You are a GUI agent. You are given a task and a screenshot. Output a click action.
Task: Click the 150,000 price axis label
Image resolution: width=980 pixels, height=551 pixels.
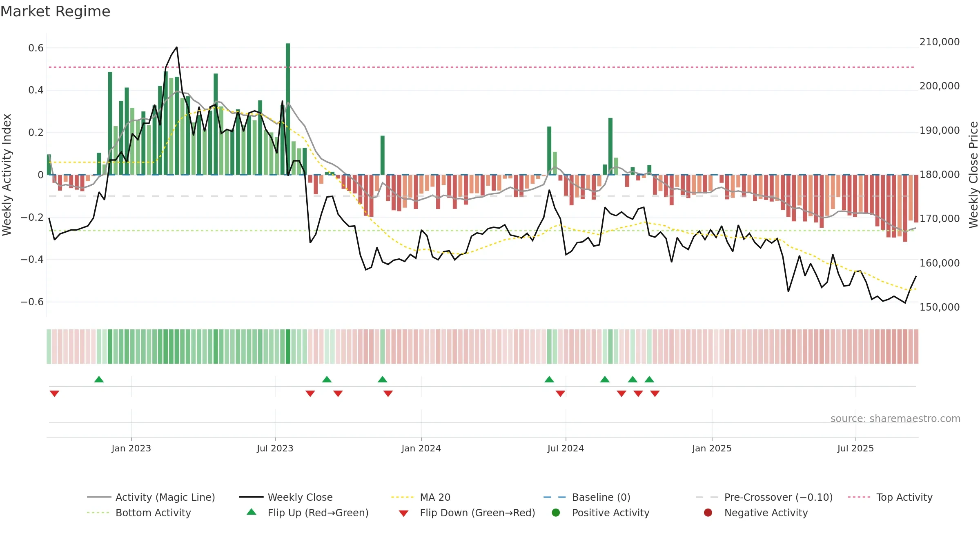point(940,307)
